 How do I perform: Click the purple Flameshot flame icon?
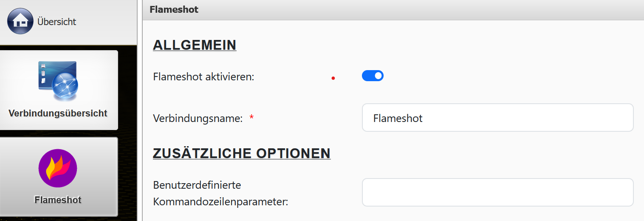click(58, 168)
